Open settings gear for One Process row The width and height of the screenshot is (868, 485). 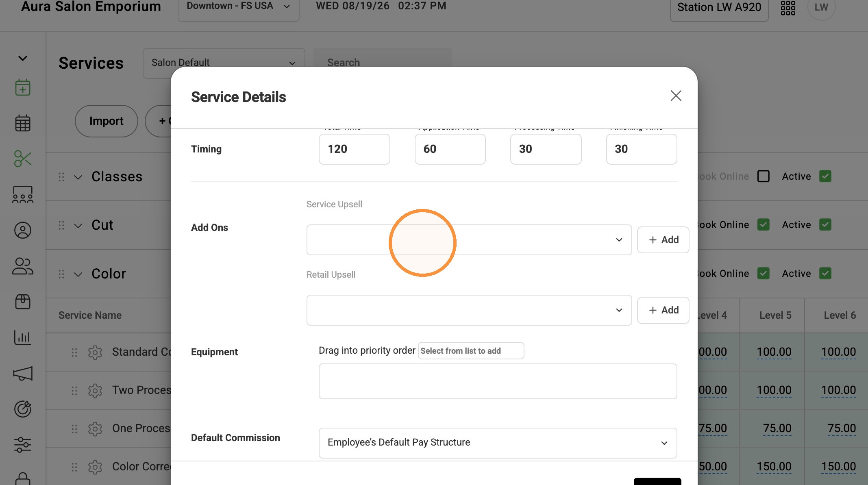[x=95, y=428]
